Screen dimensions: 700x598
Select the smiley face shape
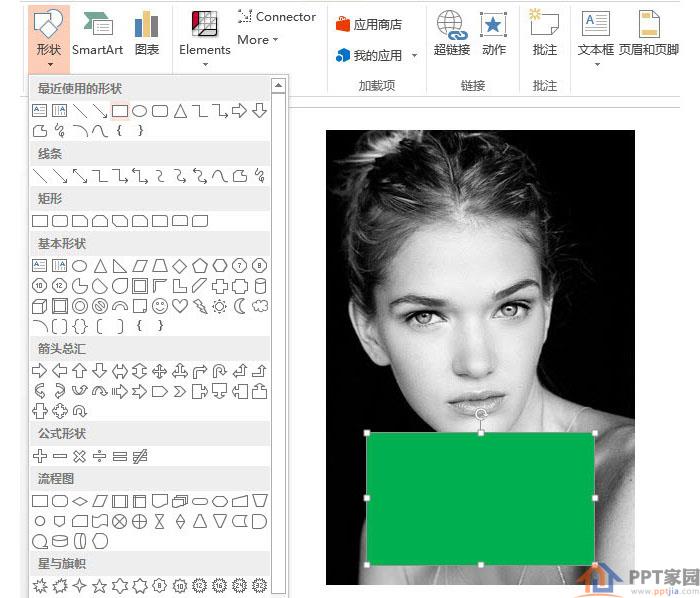point(160,306)
